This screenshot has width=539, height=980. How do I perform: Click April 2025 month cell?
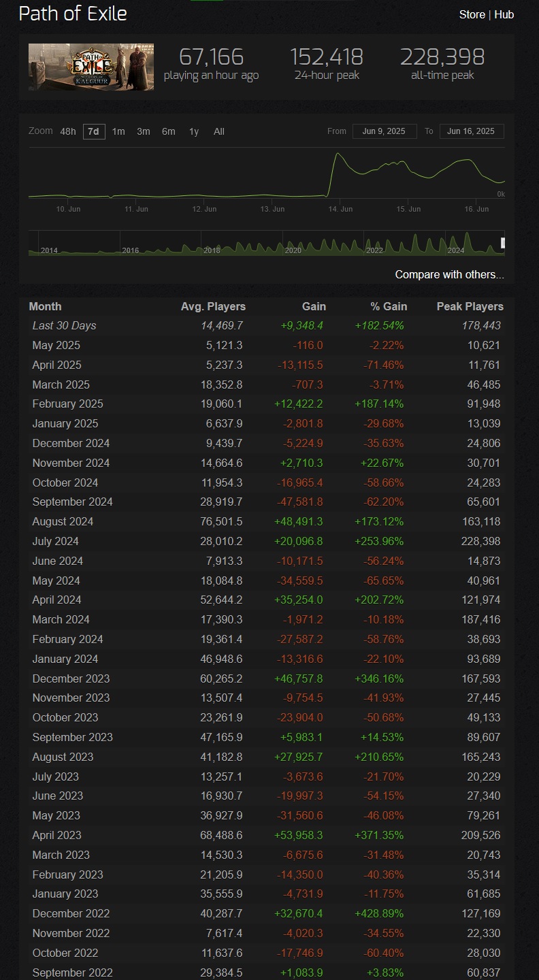[x=56, y=365]
